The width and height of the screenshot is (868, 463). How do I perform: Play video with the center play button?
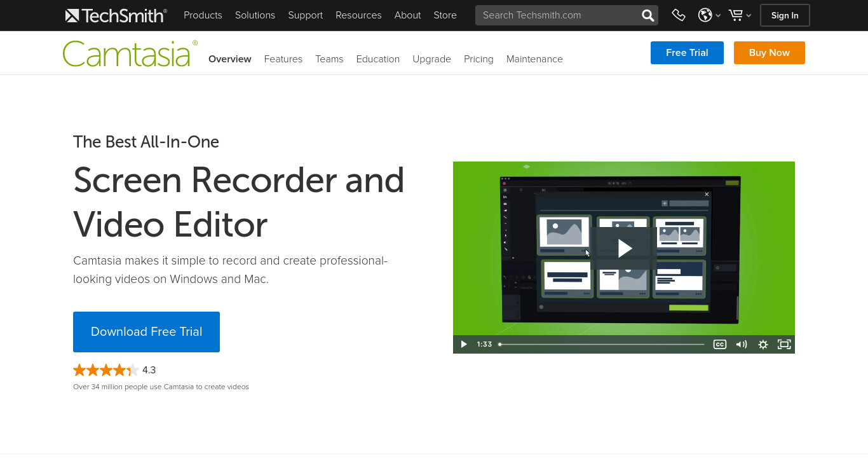point(625,249)
